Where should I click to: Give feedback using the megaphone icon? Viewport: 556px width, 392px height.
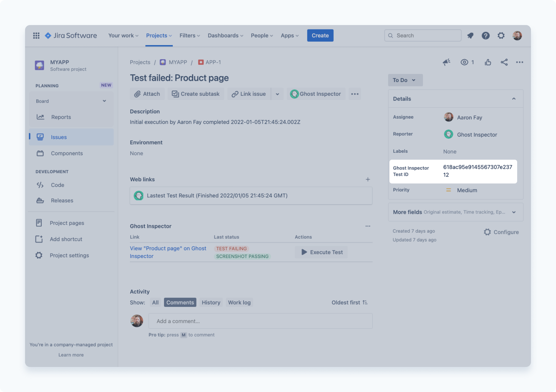(x=446, y=62)
